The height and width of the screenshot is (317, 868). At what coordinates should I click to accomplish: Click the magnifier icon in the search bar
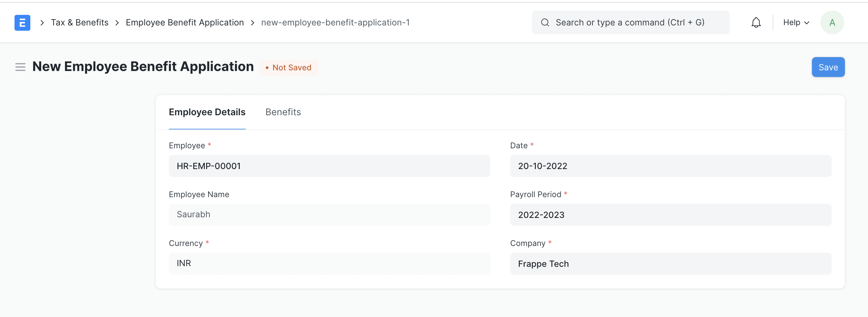545,22
